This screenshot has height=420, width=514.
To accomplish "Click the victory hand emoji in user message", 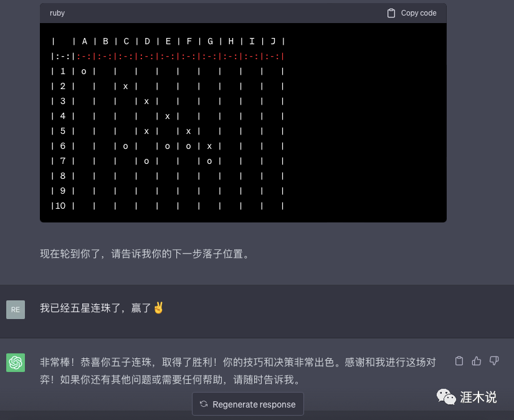I will coord(158,308).
